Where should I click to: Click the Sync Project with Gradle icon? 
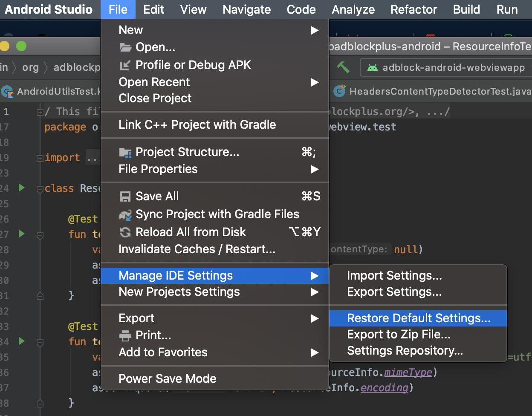pyautogui.click(x=125, y=214)
